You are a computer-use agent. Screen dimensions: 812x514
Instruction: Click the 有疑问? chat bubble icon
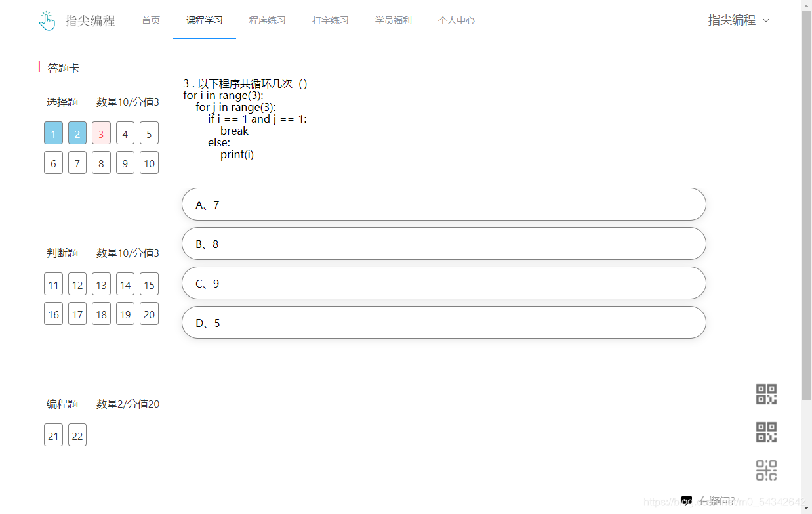click(x=687, y=501)
